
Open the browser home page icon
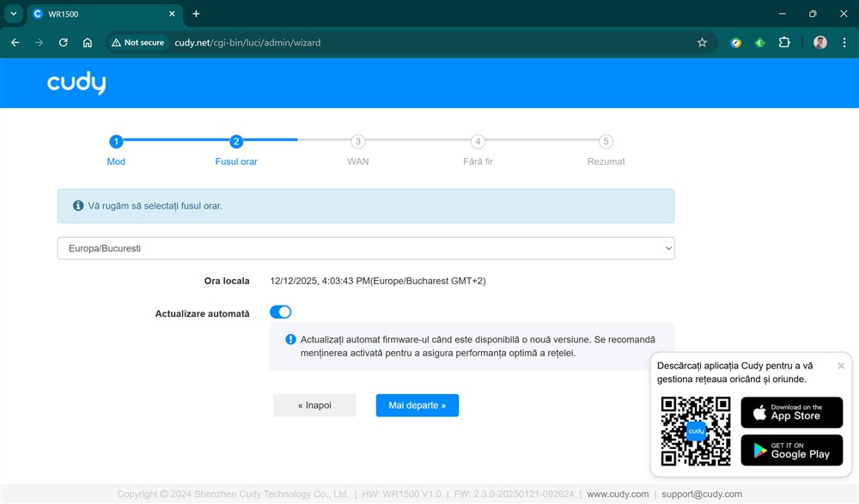tap(87, 42)
